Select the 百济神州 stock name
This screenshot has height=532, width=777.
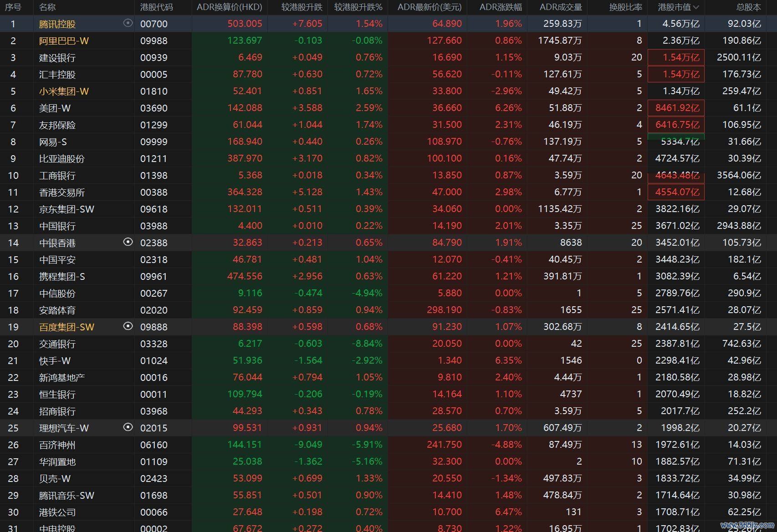[x=57, y=445]
